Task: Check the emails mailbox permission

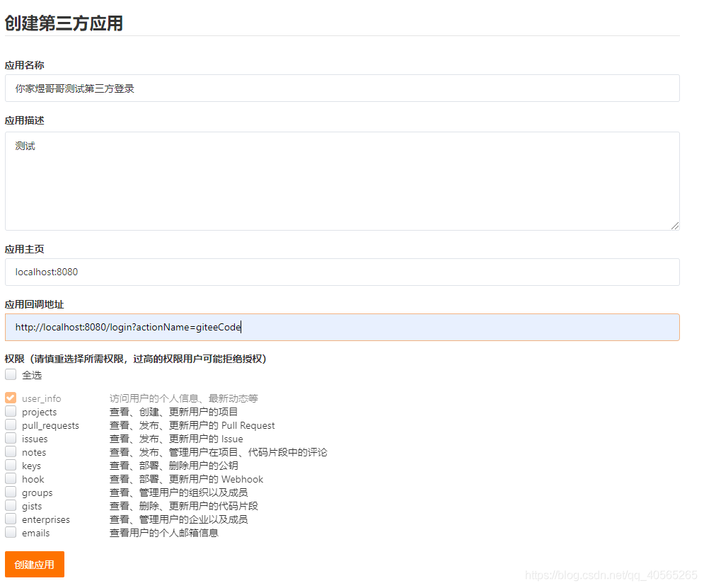Action: [x=11, y=532]
